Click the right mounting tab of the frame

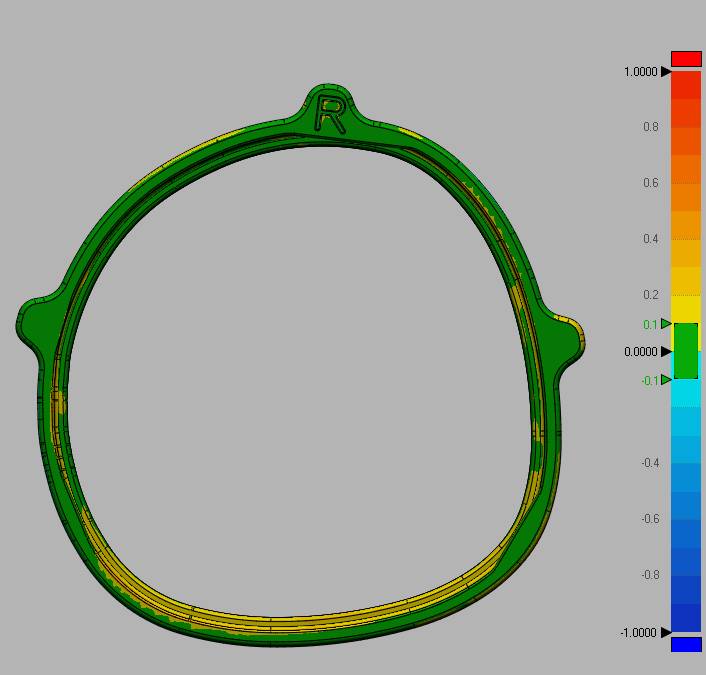pos(563,340)
